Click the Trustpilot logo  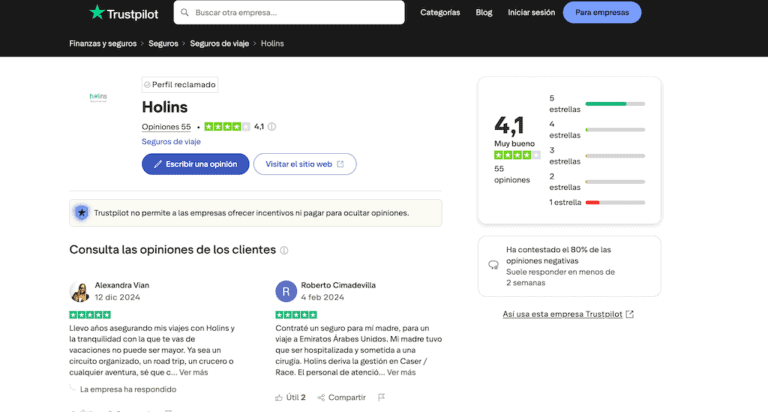[124, 13]
